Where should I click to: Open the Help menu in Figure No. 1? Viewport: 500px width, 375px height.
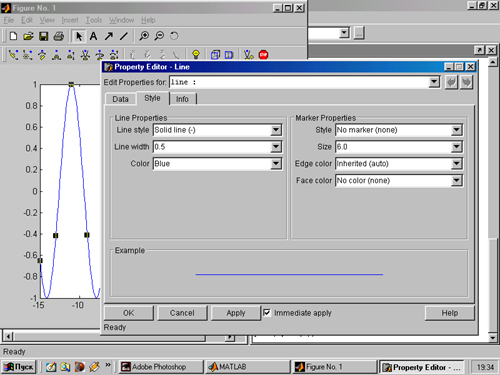pos(148,20)
